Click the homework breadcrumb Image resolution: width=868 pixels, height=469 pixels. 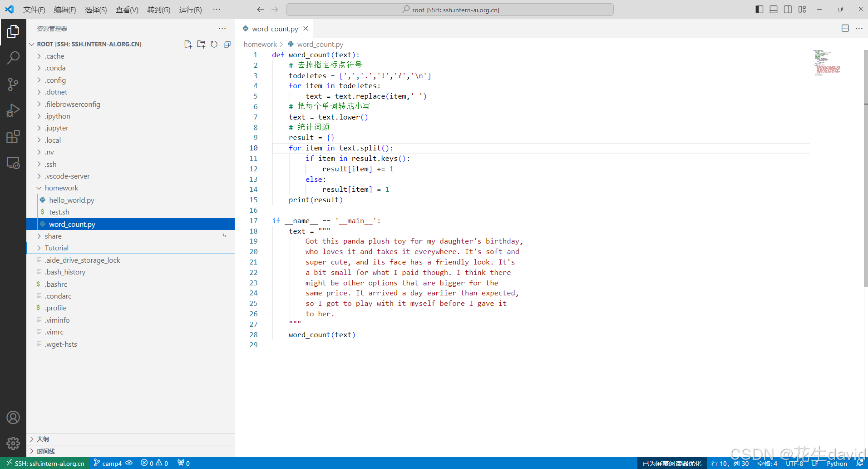coord(260,44)
